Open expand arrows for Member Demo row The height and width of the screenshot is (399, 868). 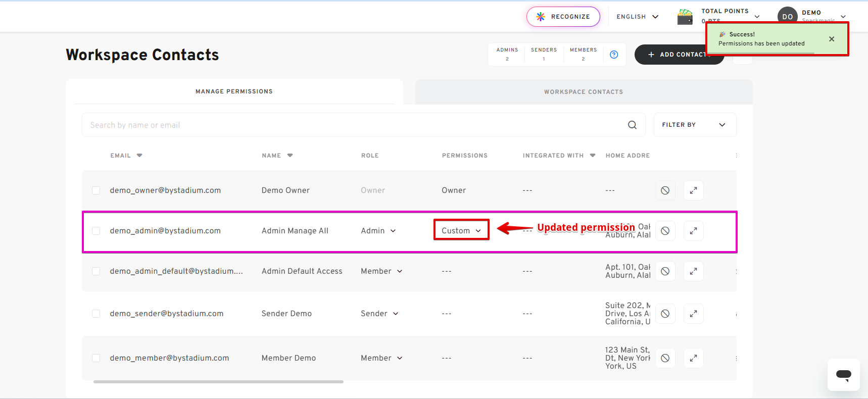(x=693, y=358)
